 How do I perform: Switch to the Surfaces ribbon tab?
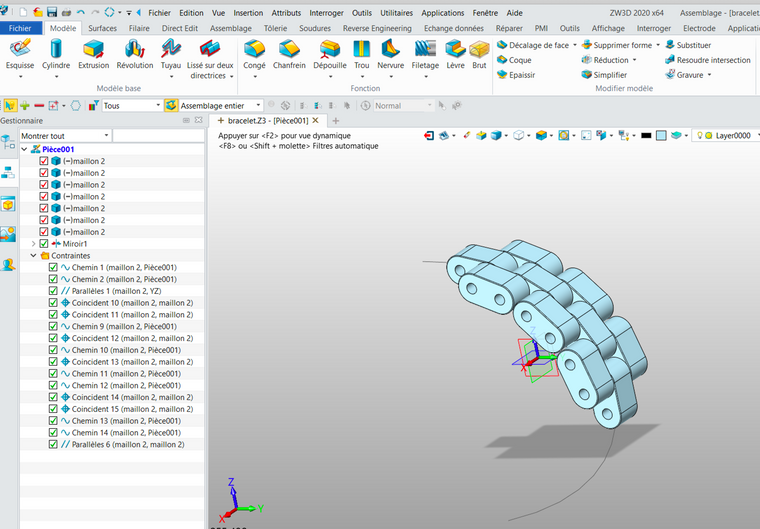click(102, 28)
